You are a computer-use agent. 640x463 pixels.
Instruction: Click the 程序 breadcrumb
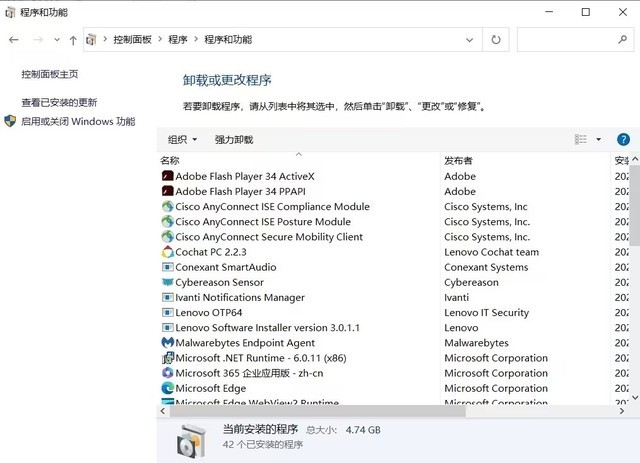tap(178, 40)
